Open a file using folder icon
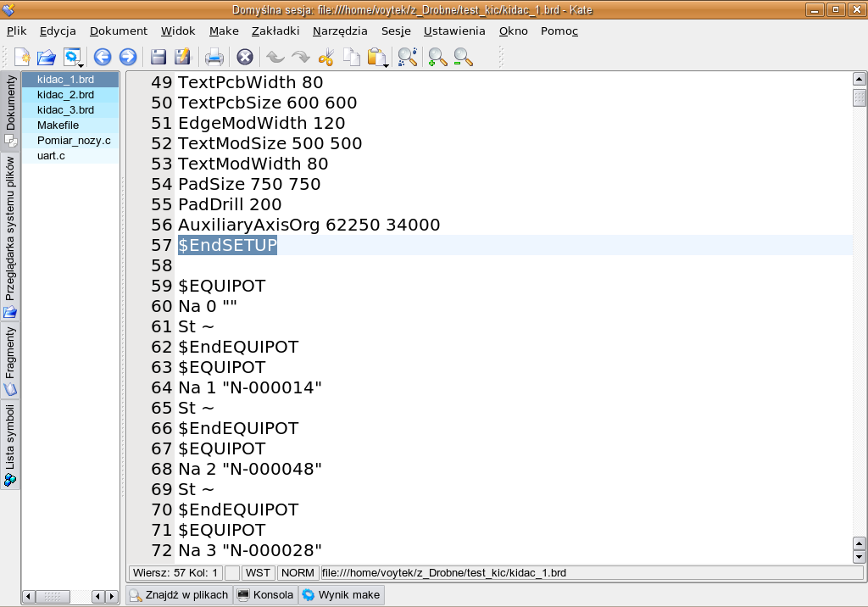This screenshot has height=607, width=868. coord(47,57)
